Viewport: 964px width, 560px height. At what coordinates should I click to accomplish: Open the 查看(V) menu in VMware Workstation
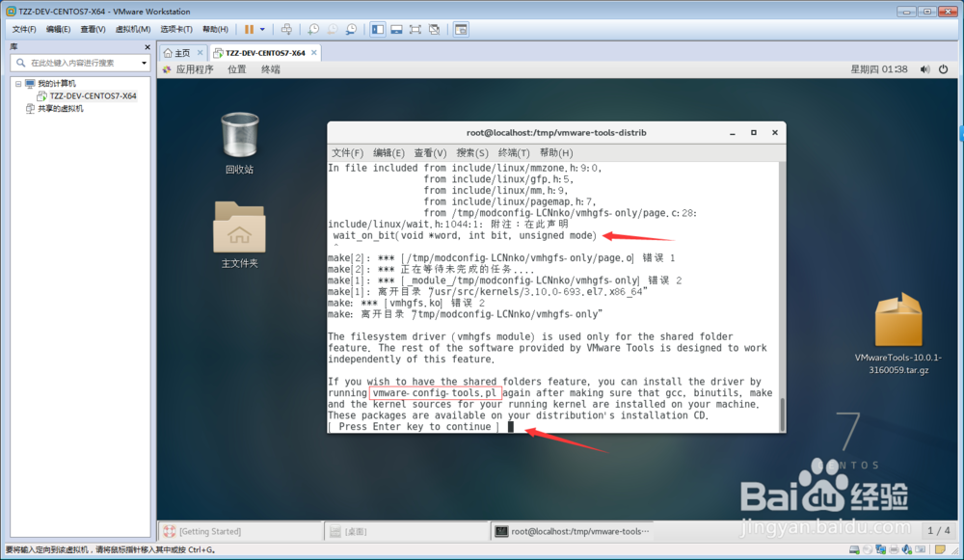(93, 29)
